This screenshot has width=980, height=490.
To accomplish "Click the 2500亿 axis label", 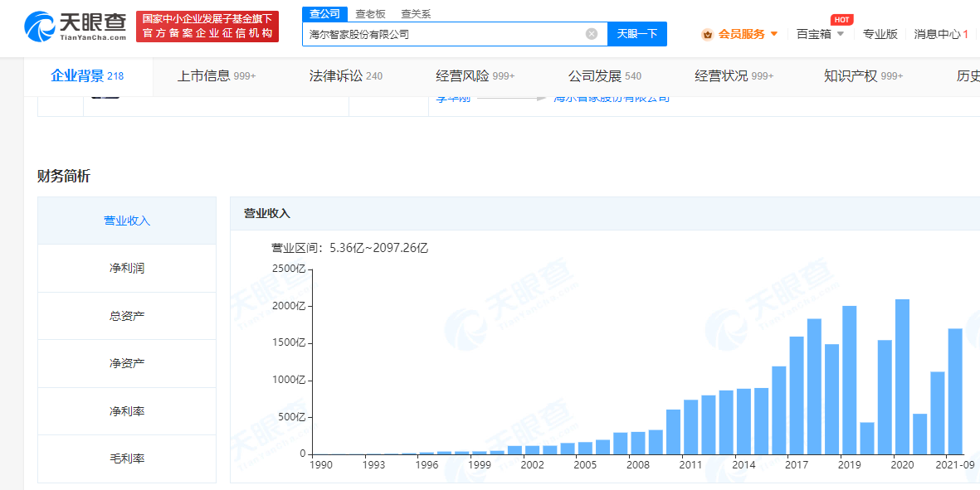I will [288, 269].
